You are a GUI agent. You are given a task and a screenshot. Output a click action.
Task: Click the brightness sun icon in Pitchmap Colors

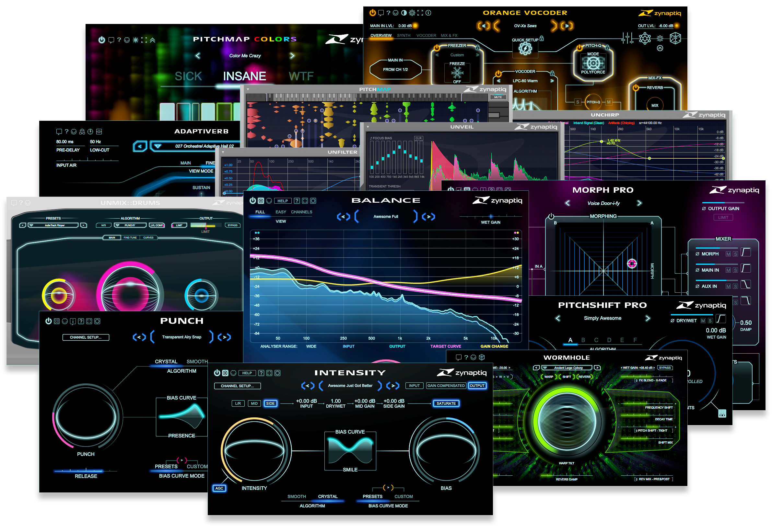135,40
